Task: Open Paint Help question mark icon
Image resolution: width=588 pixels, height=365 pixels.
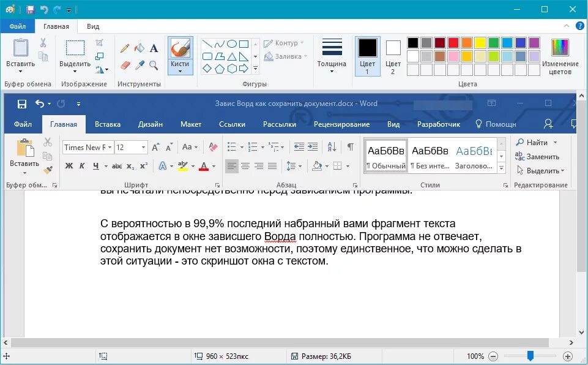Action: [580, 26]
